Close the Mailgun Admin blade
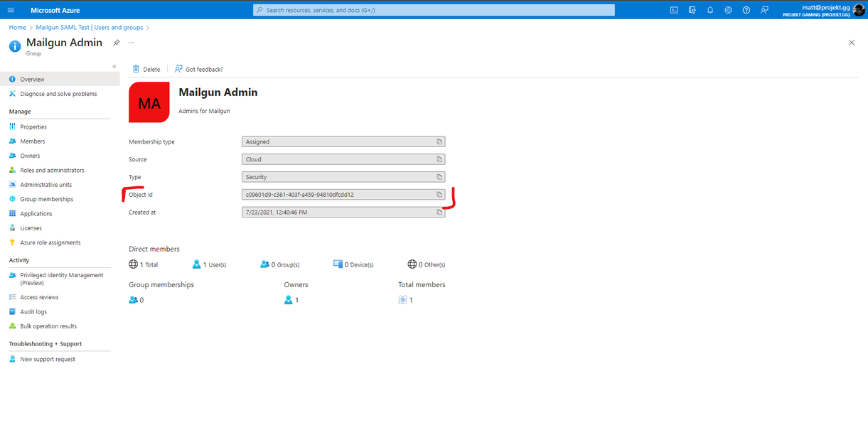The width and height of the screenshot is (868, 435). [852, 43]
